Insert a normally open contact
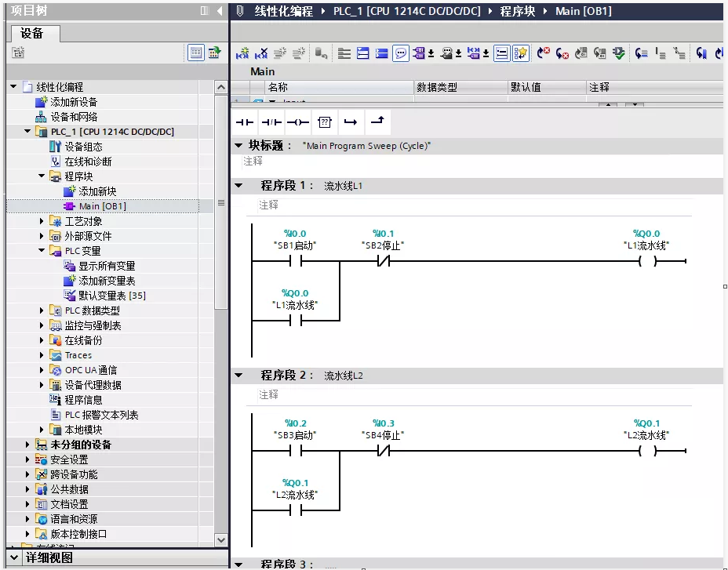Screen dimensions: 728x570 [246, 122]
